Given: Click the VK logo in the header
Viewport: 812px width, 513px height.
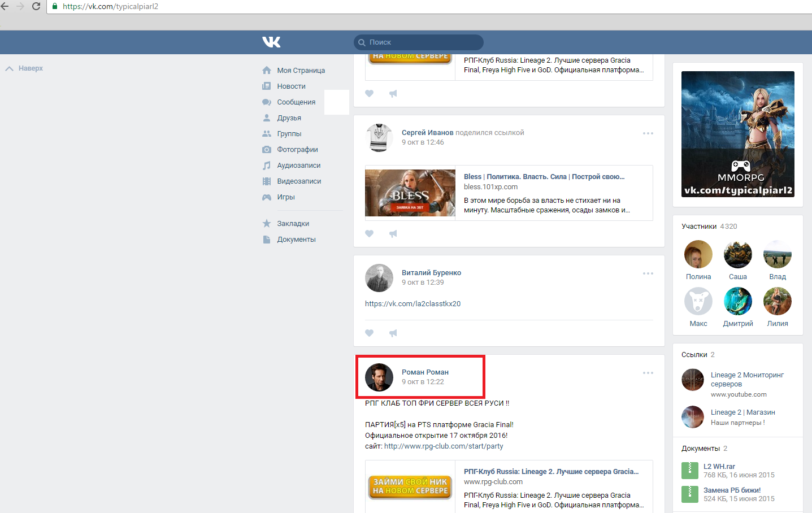Looking at the screenshot, I should pyautogui.click(x=271, y=42).
